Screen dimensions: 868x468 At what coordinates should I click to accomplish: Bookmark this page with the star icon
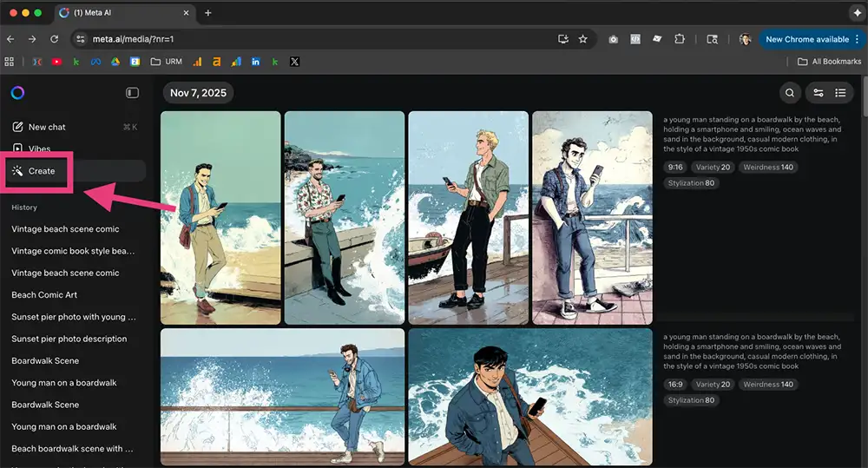583,39
